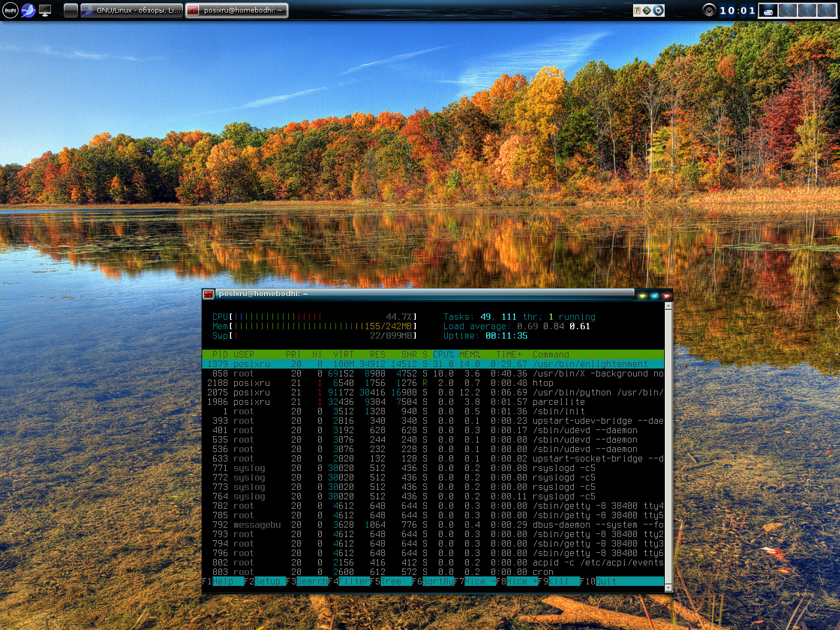Switch to the fourth virtual desktop
This screenshot has width=840, height=630.
827,10
